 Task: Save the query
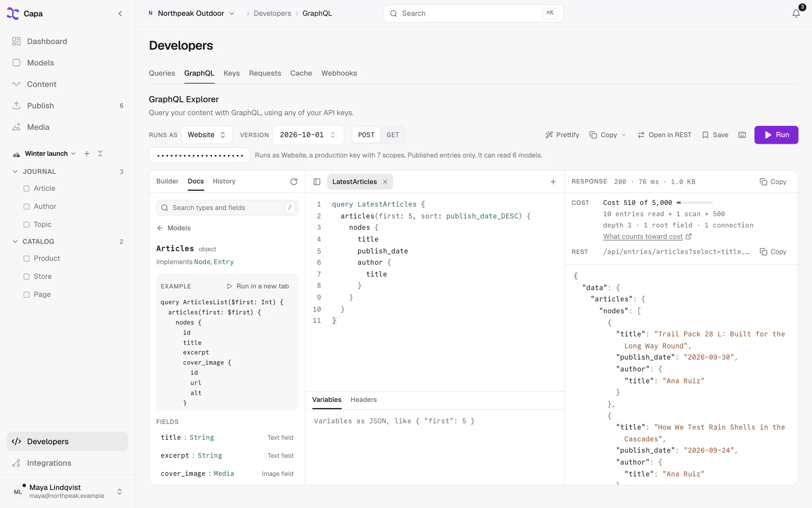click(x=715, y=135)
